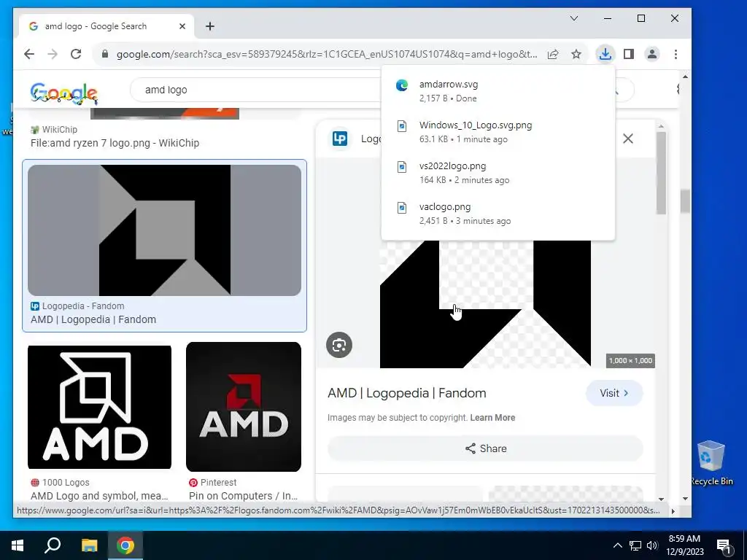The height and width of the screenshot is (560, 747).
Task: Click the 1,000 × 1,000 size badge
Action: (630, 360)
